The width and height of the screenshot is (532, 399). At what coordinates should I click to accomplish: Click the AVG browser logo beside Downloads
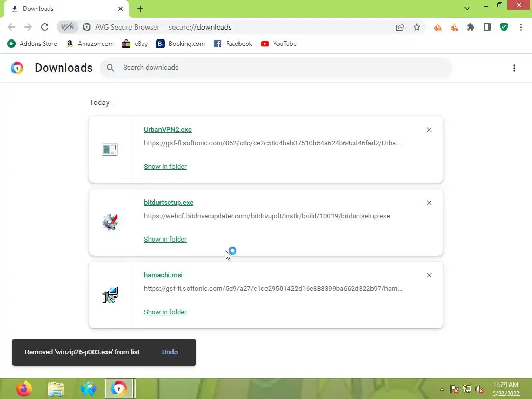17,68
